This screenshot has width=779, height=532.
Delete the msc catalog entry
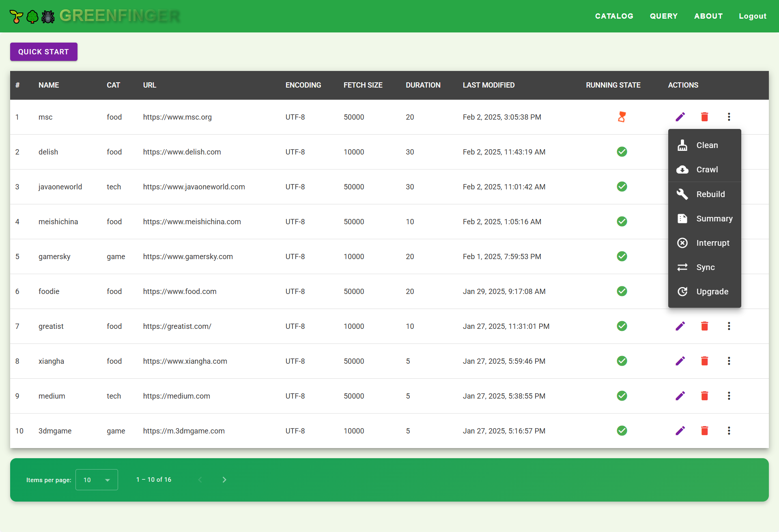click(705, 117)
